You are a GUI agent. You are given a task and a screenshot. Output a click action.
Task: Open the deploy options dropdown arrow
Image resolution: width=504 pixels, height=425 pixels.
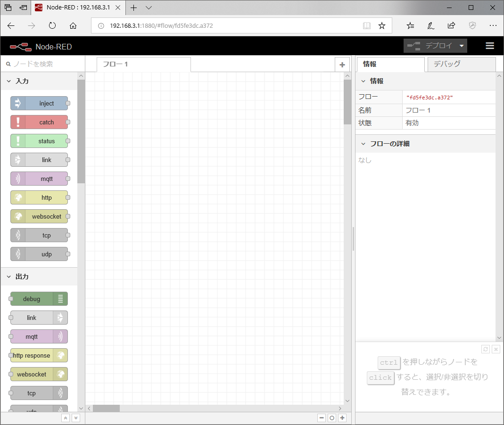click(462, 46)
